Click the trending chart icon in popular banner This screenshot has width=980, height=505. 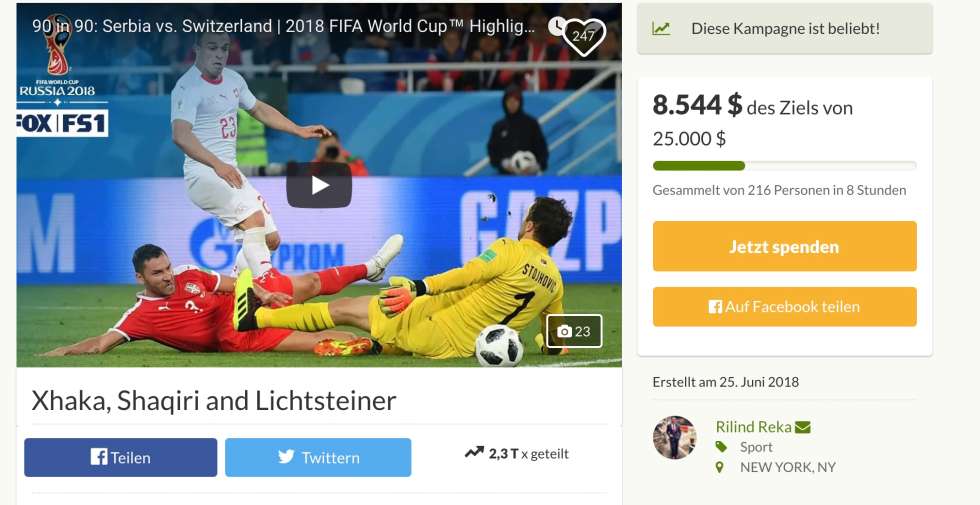click(661, 29)
